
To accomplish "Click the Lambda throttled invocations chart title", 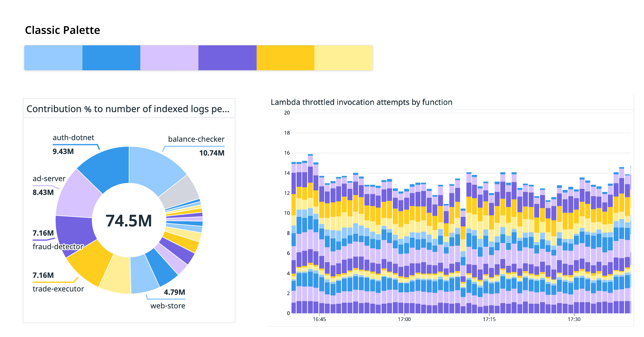I will coord(361,102).
